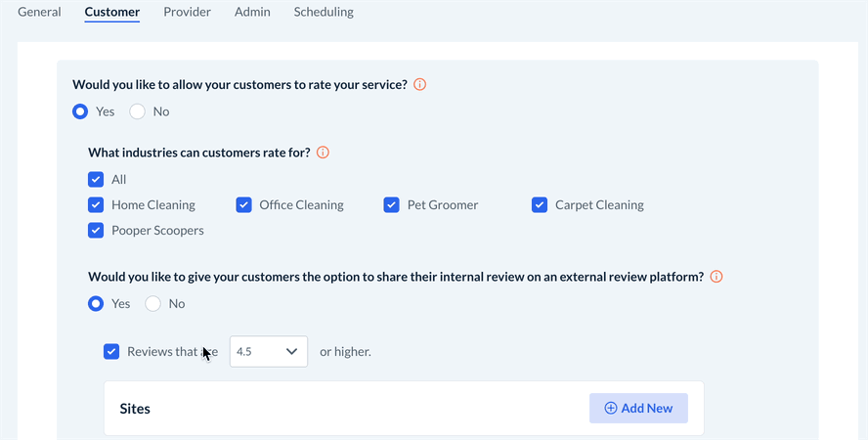Image resolution: width=868 pixels, height=440 pixels.
Task: Select Yes for customer service rating
Action: pyautogui.click(x=80, y=111)
